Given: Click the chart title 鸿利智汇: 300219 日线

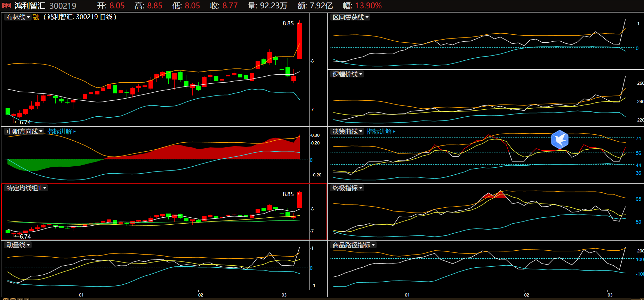Looking at the screenshot, I should pos(80,17).
